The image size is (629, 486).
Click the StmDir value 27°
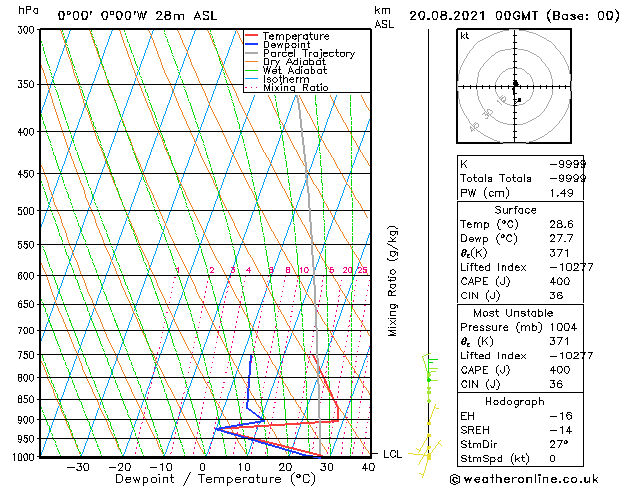[559, 444]
